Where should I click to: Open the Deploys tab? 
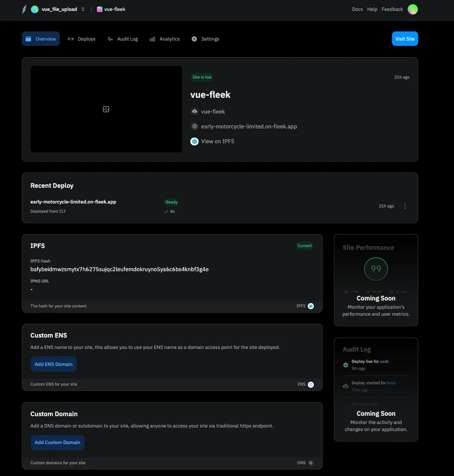coord(82,39)
